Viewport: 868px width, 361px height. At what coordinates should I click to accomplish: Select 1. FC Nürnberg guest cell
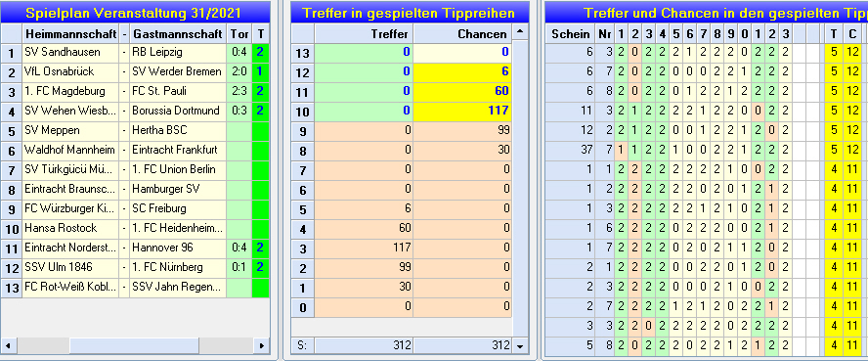[x=178, y=267]
